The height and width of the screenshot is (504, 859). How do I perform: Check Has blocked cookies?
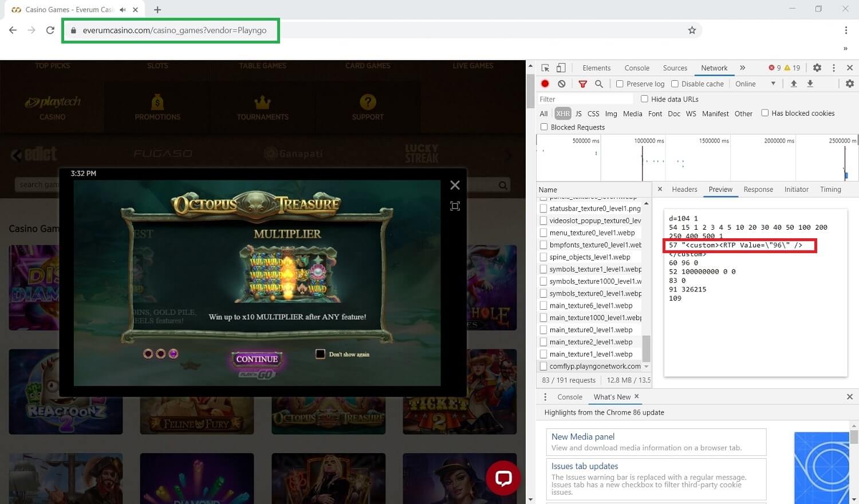(x=765, y=113)
